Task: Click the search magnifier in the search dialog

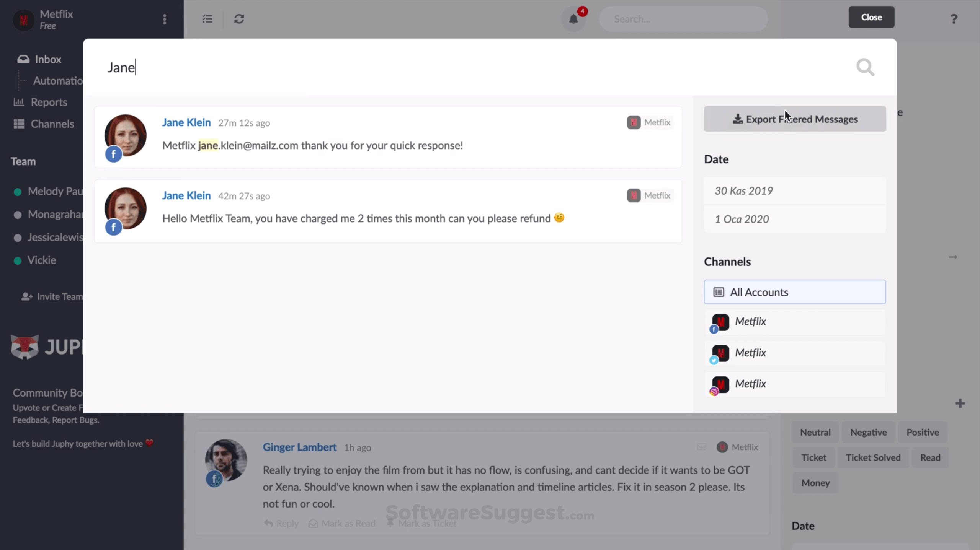Action: point(865,67)
